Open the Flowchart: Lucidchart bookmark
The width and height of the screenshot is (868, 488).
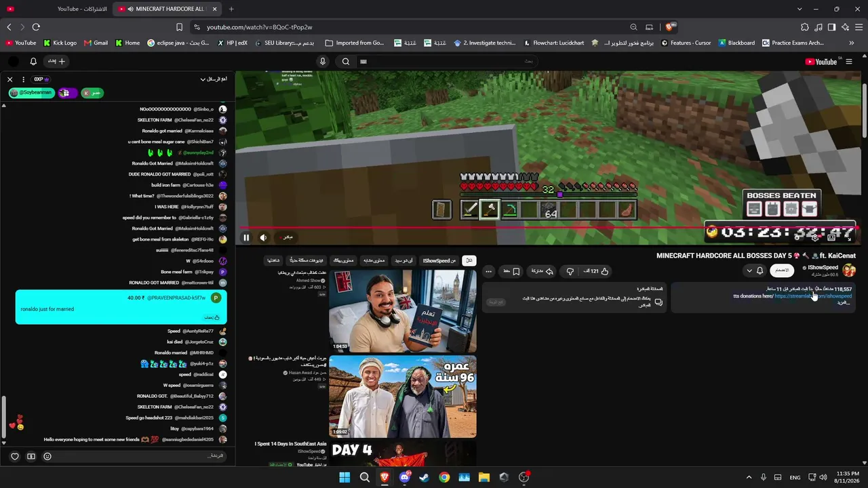[553, 43]
